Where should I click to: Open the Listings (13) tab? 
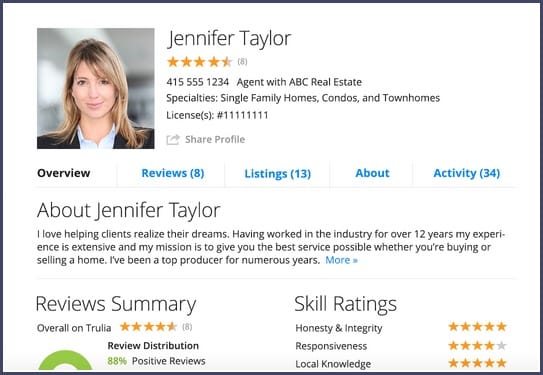(x=278, y=173)
